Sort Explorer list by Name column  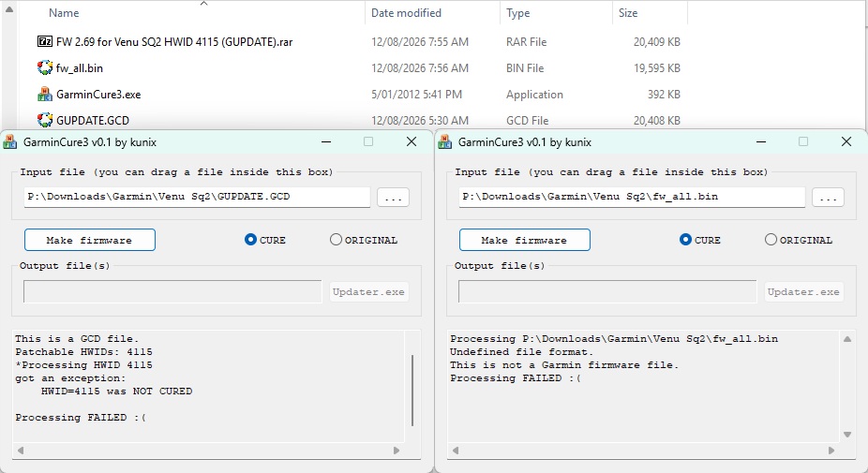[64, 13]
